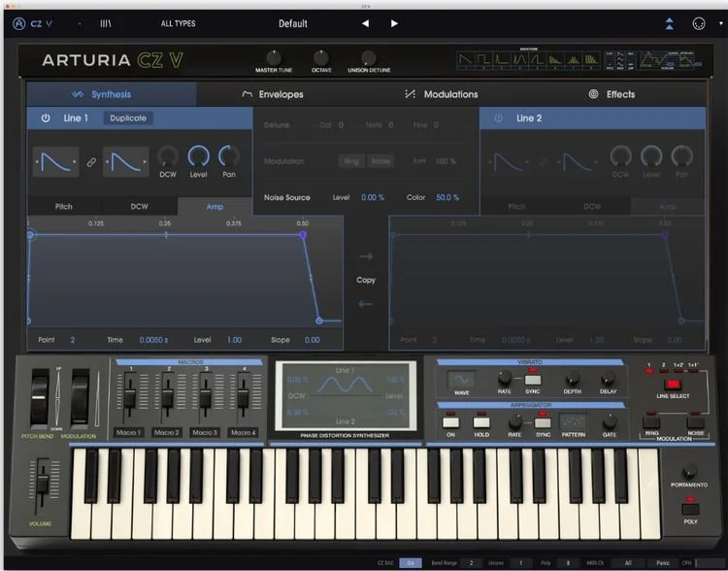Click the Panic button in status bar

click(663, 562)
